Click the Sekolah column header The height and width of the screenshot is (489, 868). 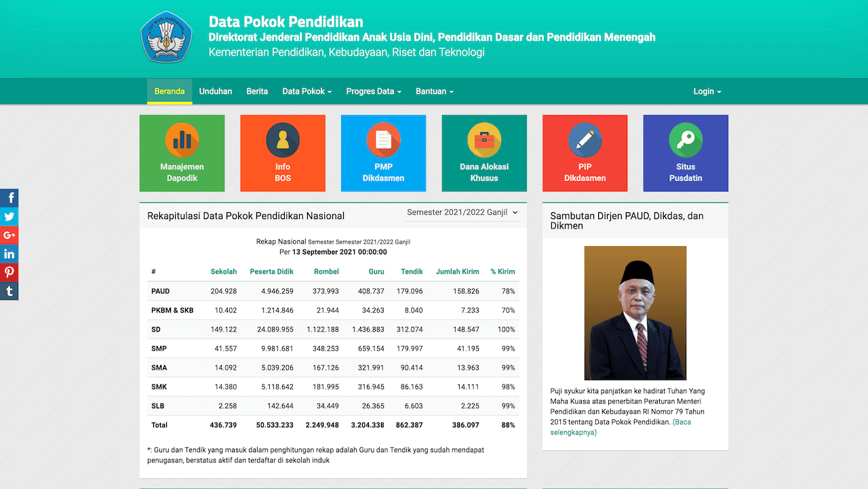click(x=224, y=271)
